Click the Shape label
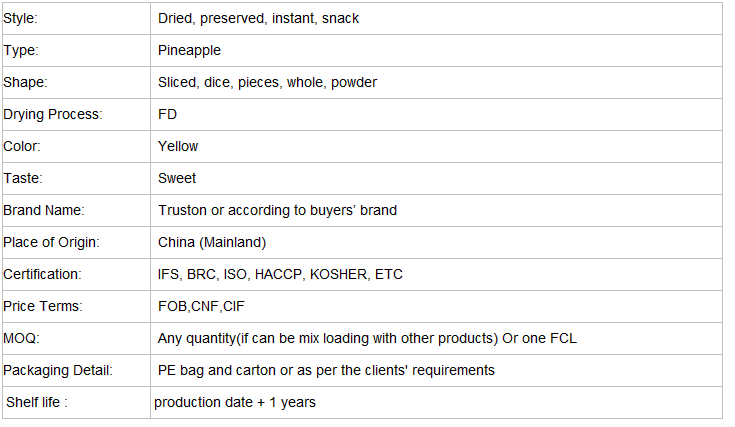The image size is (735, 427). [25, 82]
